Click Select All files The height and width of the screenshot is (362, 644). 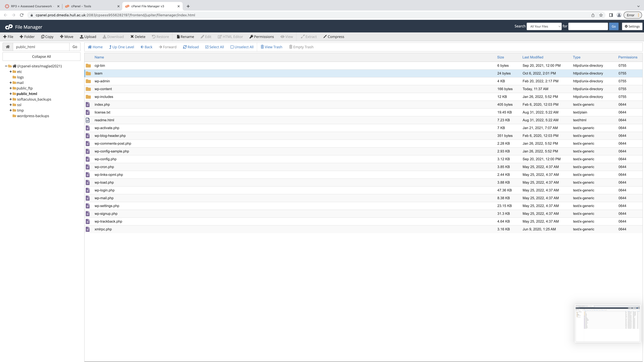[214, 47]
